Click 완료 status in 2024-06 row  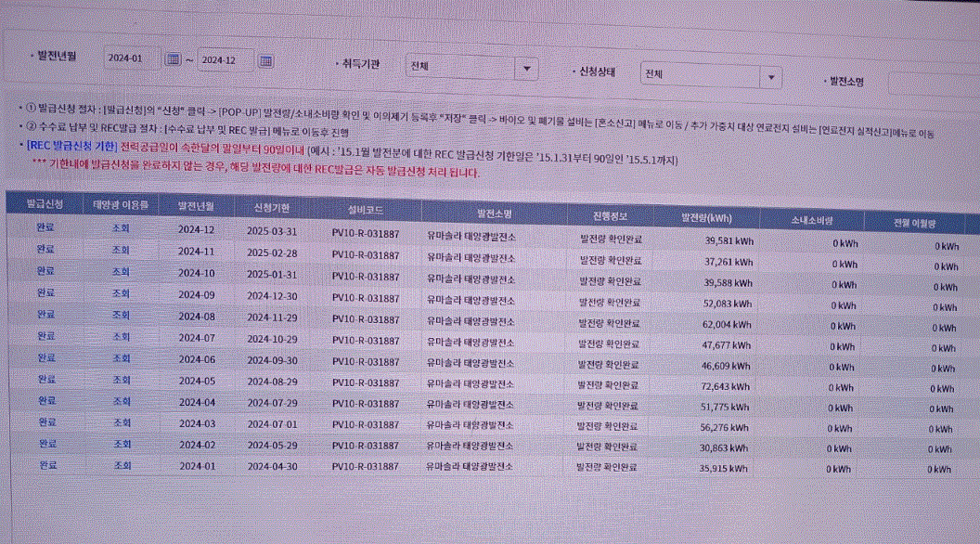[x=46, y=357]
